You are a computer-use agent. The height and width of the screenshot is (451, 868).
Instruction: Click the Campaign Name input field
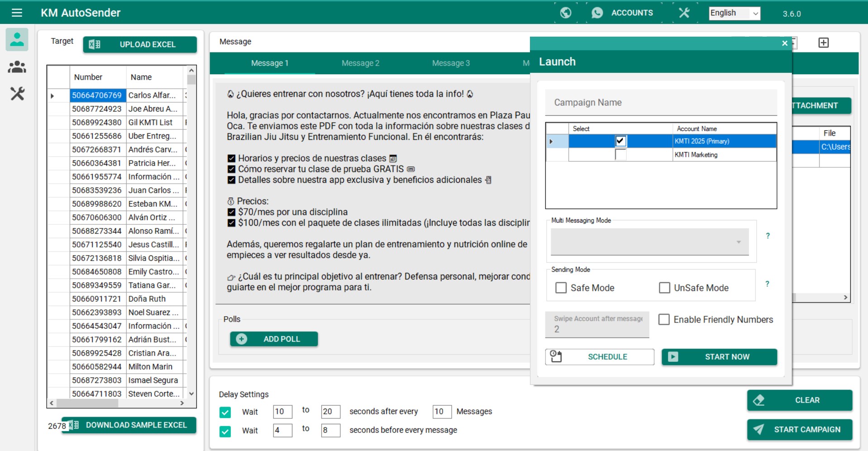point(661,103)
